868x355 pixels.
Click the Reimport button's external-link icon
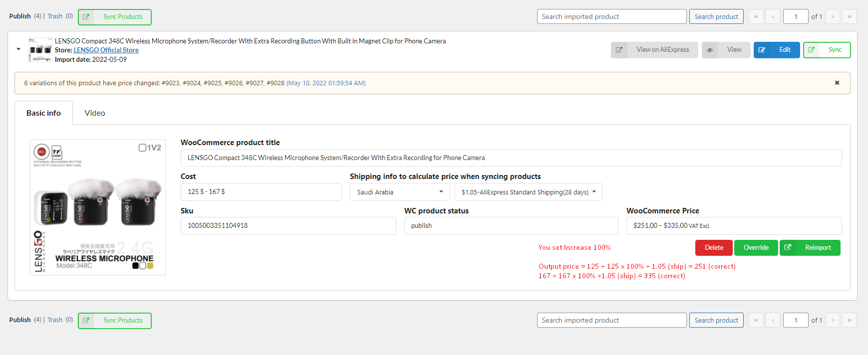[x=788, y=248]
